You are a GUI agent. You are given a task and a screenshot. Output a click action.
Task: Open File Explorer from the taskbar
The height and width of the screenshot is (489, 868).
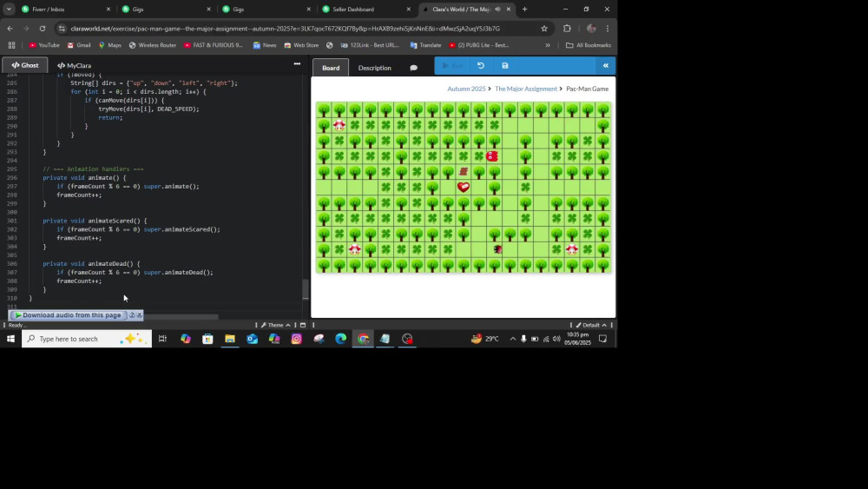click(230, 339)
